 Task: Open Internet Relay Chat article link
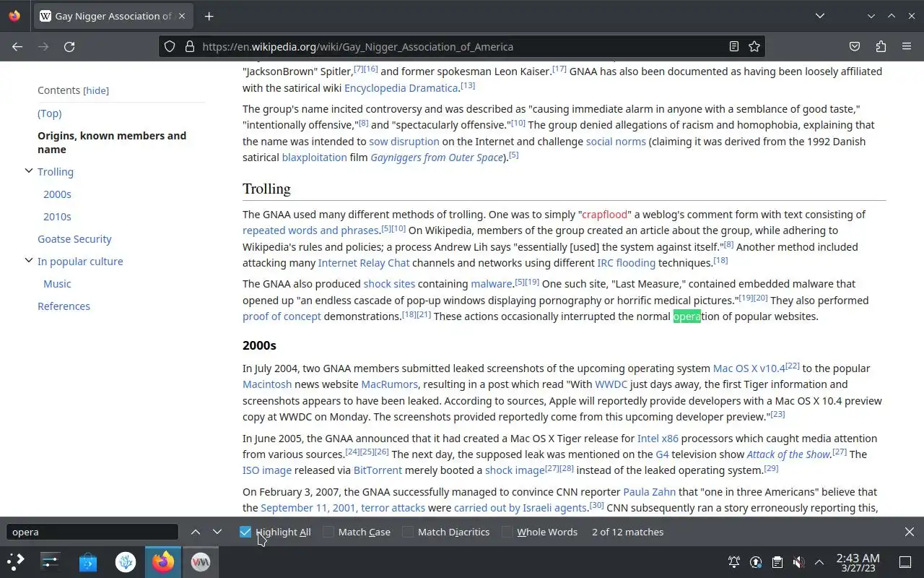(364, 262)
